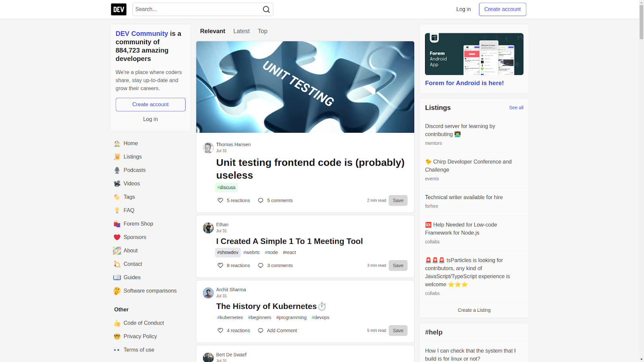Select the Tags icon in the sidebar
644x362 pixels.
[117, 197]
